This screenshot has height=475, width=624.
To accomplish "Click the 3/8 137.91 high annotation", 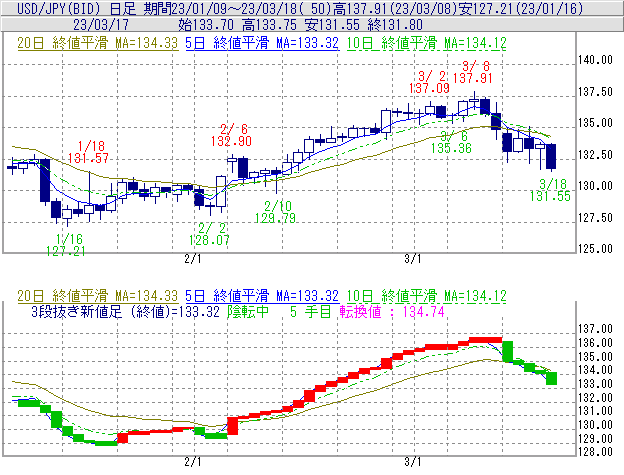I will coord(473,72).
